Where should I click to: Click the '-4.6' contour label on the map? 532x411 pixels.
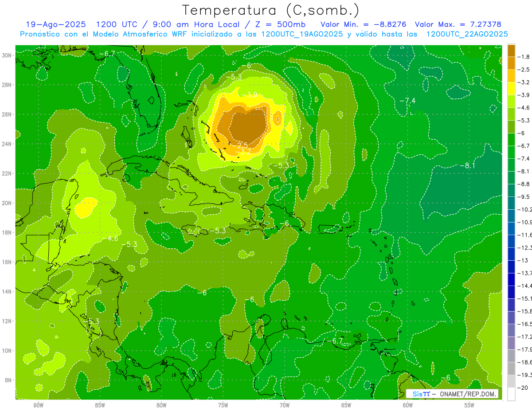click(110, 238)
